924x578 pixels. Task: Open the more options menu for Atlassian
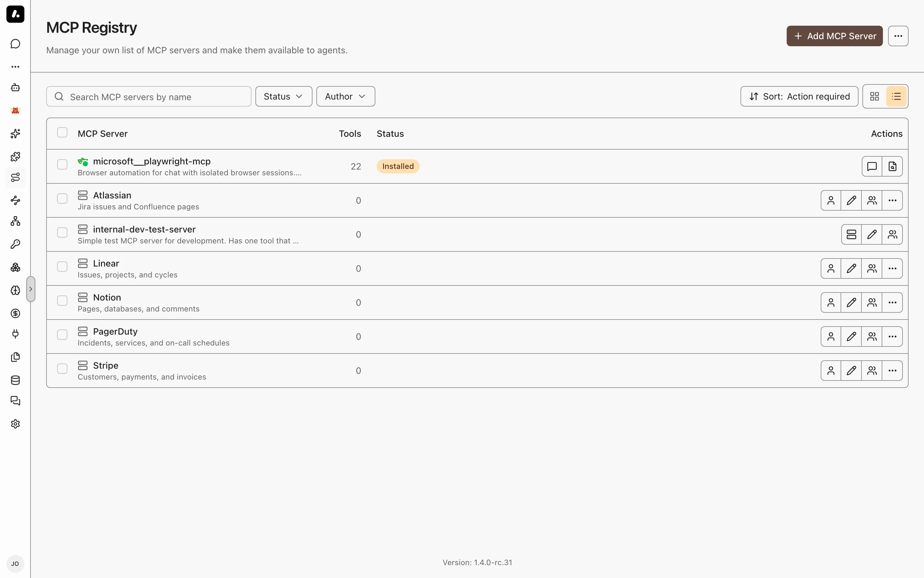coord(892,200)
